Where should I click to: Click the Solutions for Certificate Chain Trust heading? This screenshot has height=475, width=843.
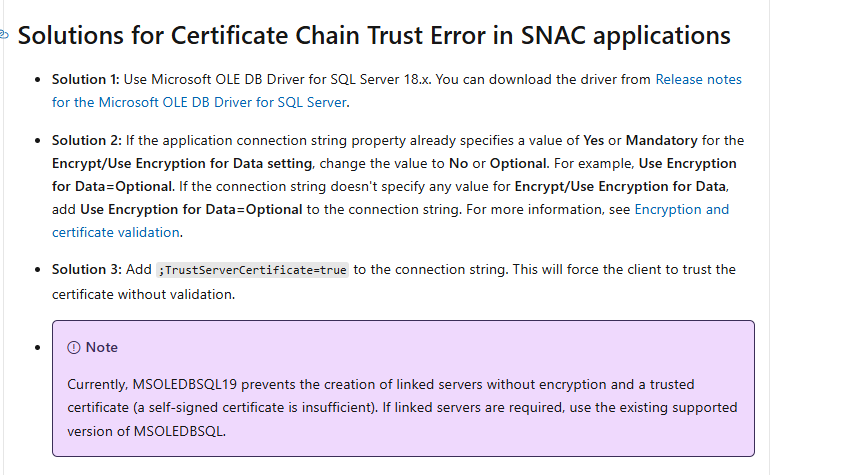[x=374, y=35]
